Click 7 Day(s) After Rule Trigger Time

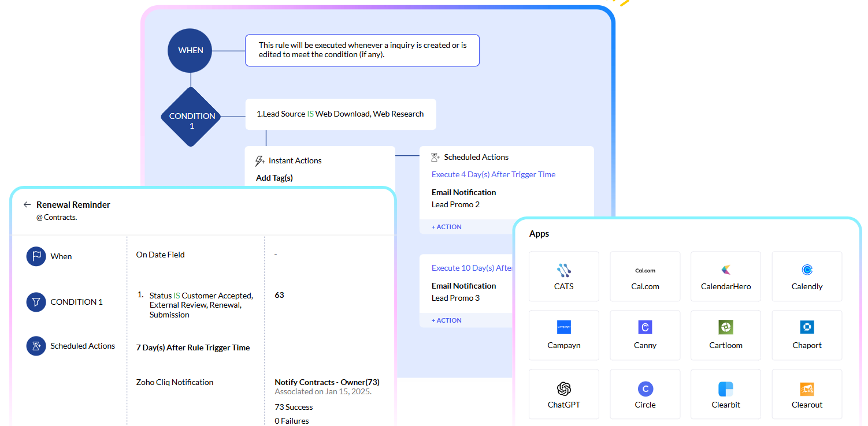coord(193,347)
